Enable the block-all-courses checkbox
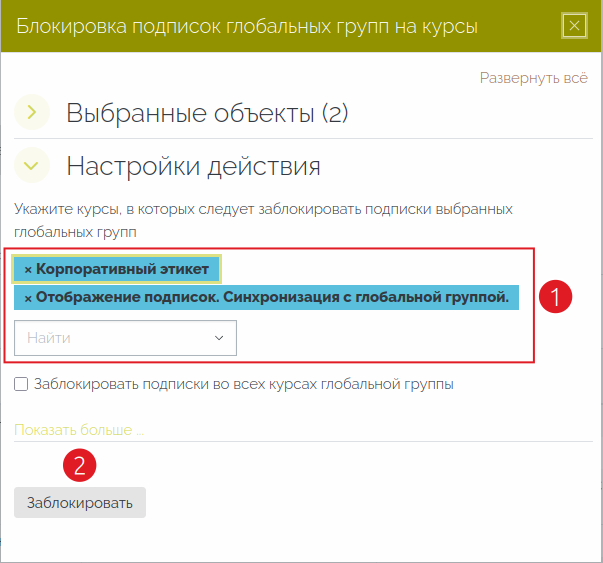Screen dimensions: 603x563 point(21,384)
